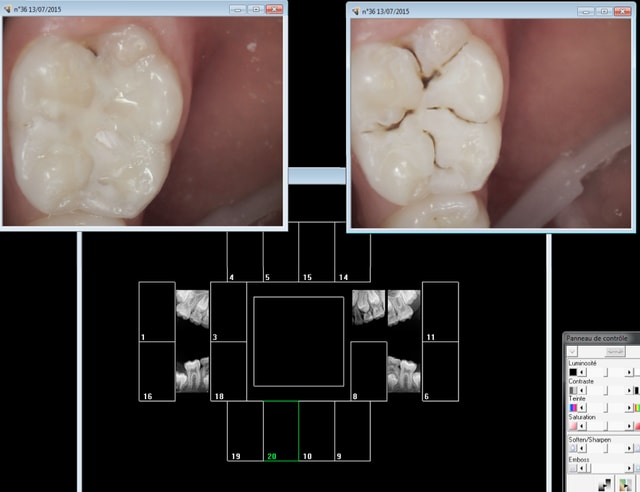Click the Soften/Sharpen icon
Screen dimensions: 640x492
pyautogui.click(x=573, y=449)
